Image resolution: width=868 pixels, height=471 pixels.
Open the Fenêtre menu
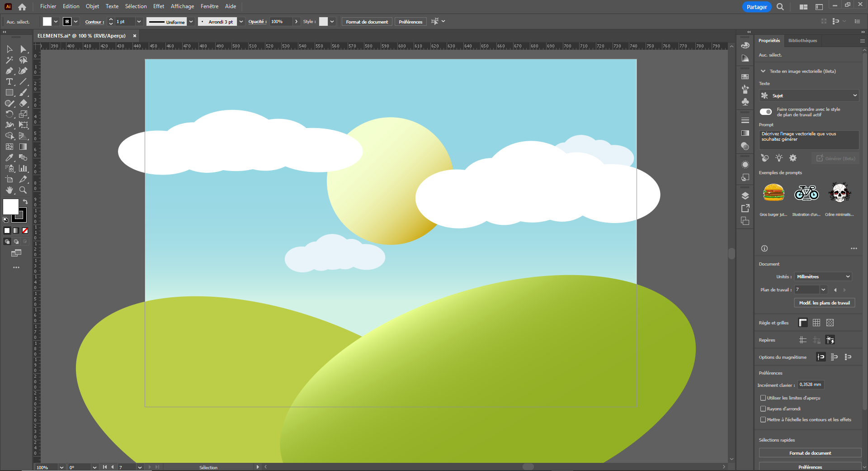[x=209, y=6]
